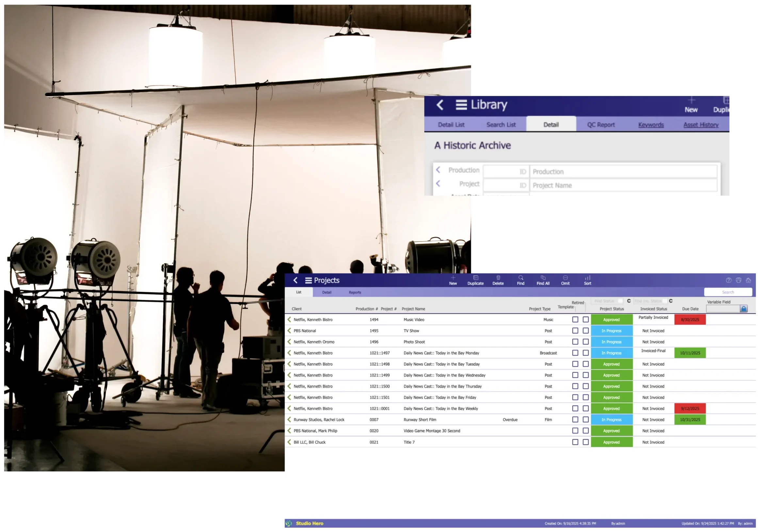761x532 pixels.
Task: Click the Omit records icon
Action: pyautogui.click(x=565, y=278)
